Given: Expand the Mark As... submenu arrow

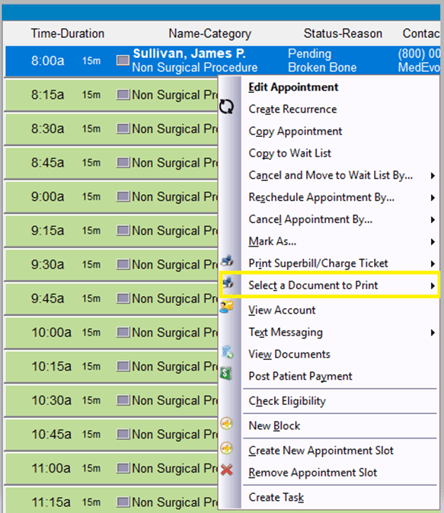Looking at the screenshot, I should pos(433,242).
